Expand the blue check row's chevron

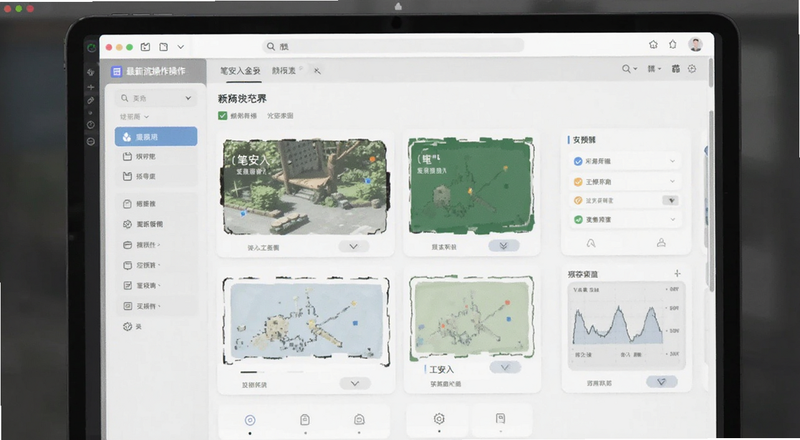pos(672,161)
